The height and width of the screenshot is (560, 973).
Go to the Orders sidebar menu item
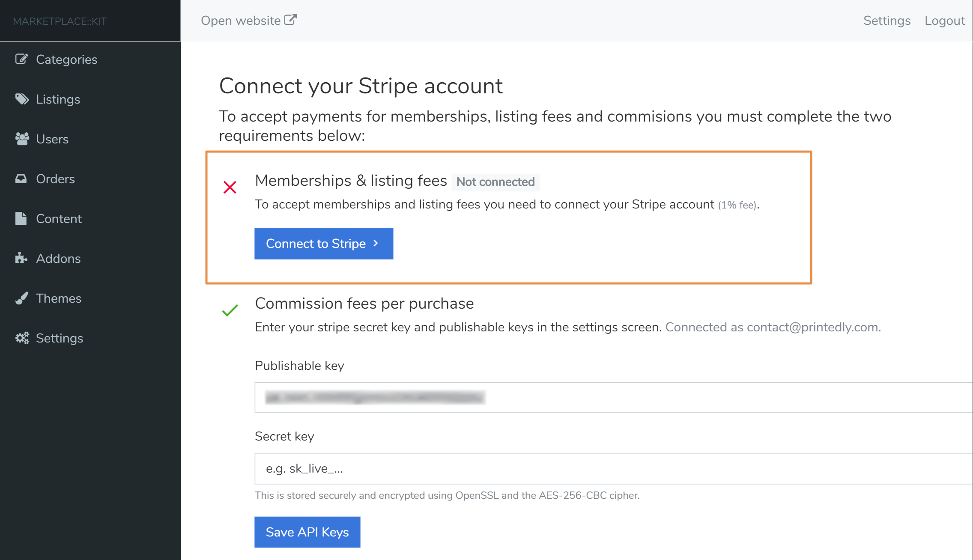click(x=55, y=179)
